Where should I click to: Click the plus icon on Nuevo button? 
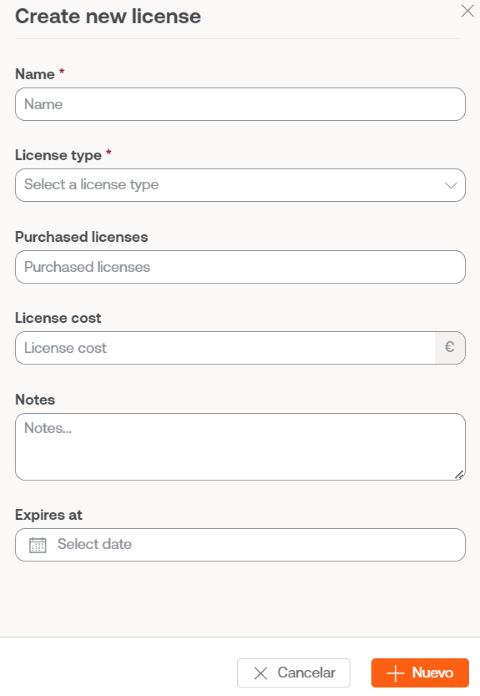(395, 673)
